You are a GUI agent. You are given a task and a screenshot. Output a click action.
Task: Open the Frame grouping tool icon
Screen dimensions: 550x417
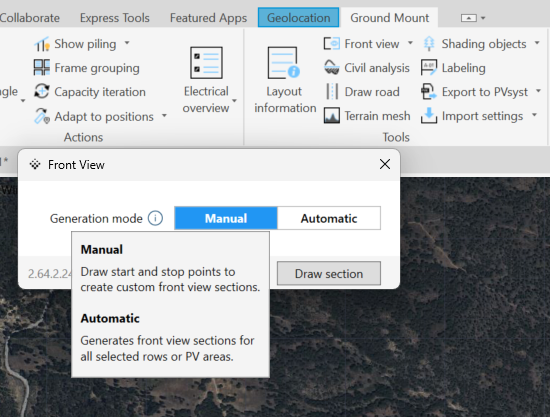42,68
